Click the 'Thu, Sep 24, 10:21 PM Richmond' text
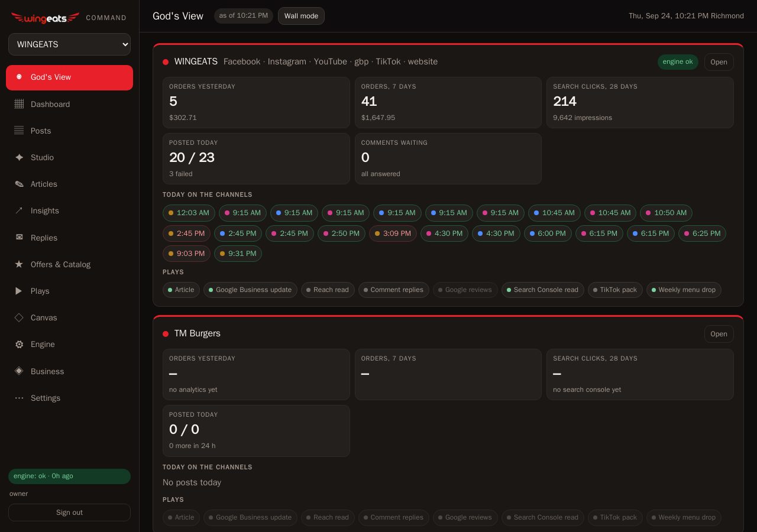Screen dimensions: 757x532 (x=686, y=16)
